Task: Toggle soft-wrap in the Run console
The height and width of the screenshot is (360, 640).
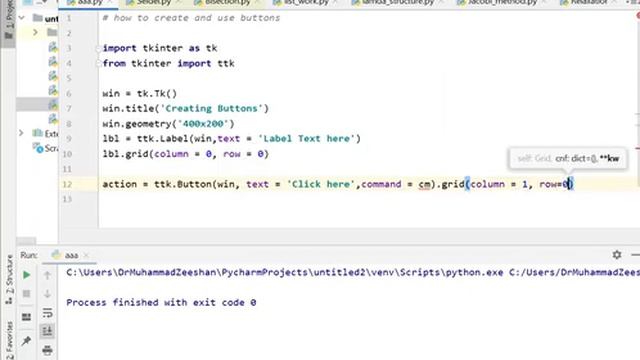Action: pos(47,313)
